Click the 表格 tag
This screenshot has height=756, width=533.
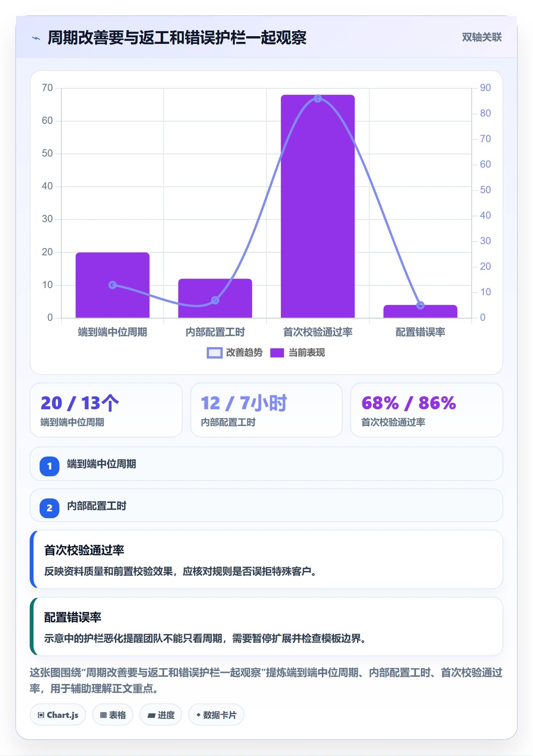pos(113,715)
